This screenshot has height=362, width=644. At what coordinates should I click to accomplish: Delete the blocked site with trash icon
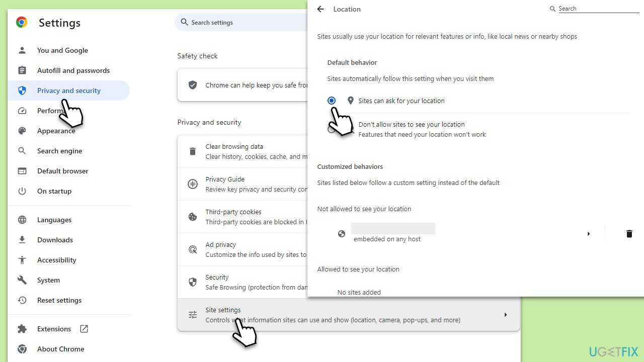tap(629, 234)
